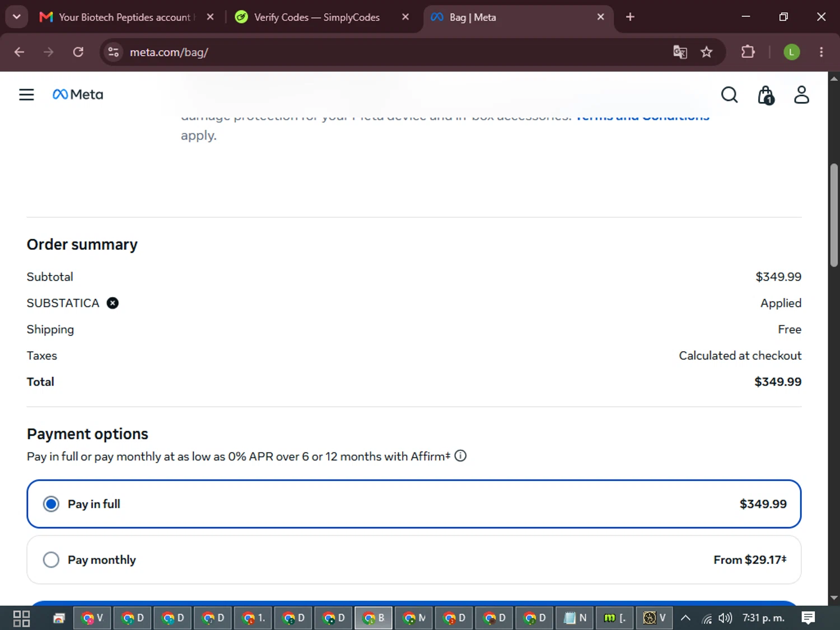
Task: Select the Pay monthly option
Action: 414,560
